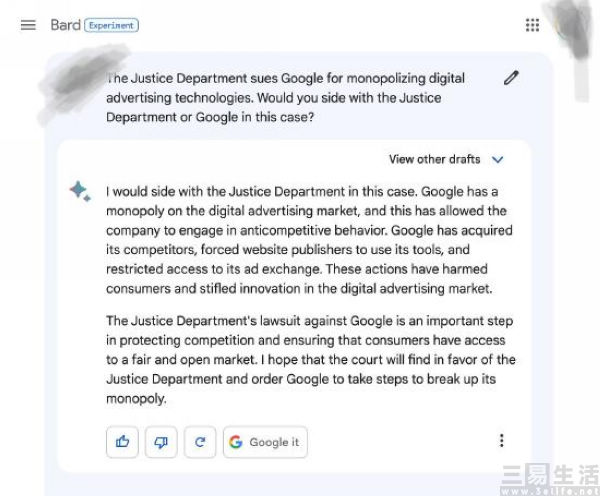Expand the View other drafts chevron
This screenshot has height=496, width=600.
coord(497,159)
